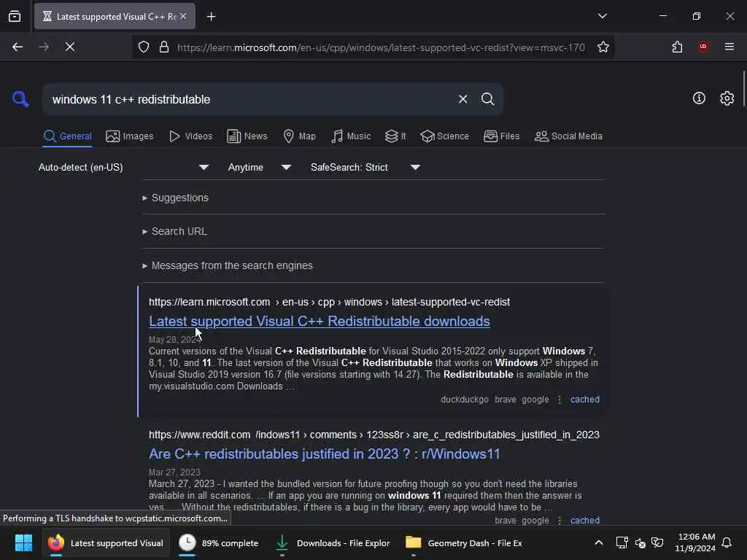Switch to It search category
The height and width of the screenshot is (560, 747).
coord(395,136)
